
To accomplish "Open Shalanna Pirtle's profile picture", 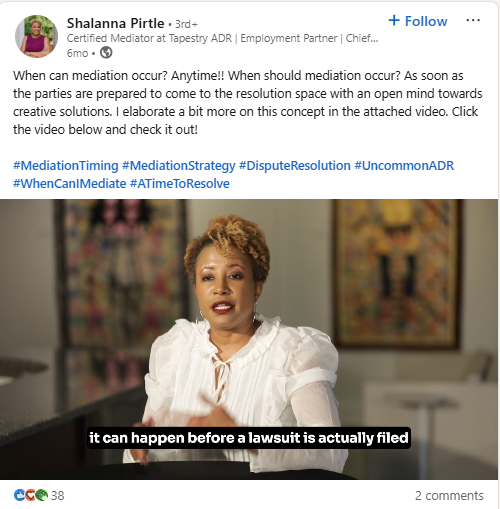I will (36, 36).
